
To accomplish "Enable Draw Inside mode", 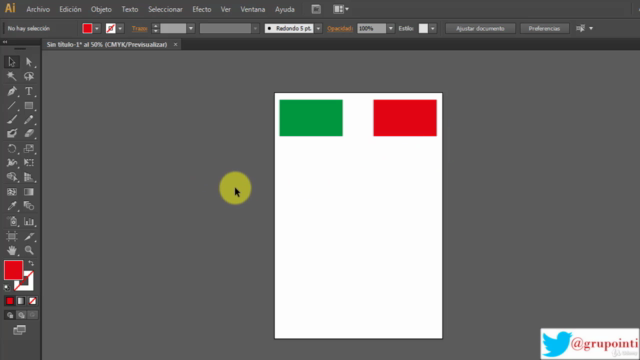I will pos(33,315).
